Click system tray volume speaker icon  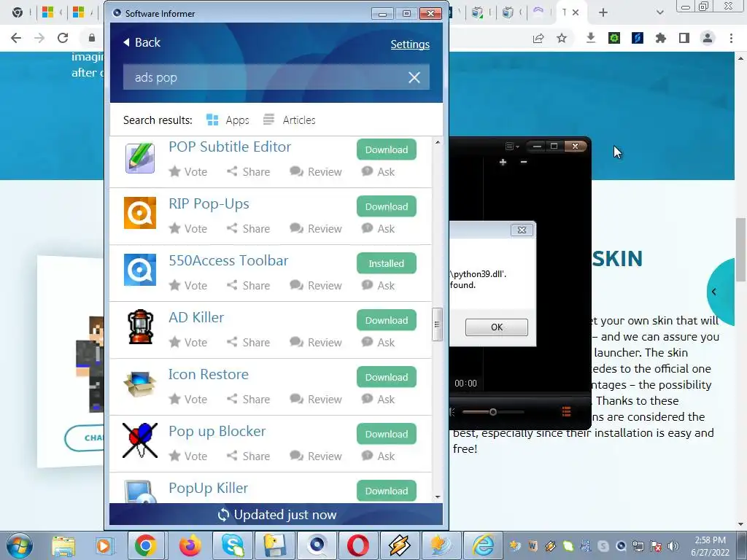pyautogui.click(x=673, y=545)
